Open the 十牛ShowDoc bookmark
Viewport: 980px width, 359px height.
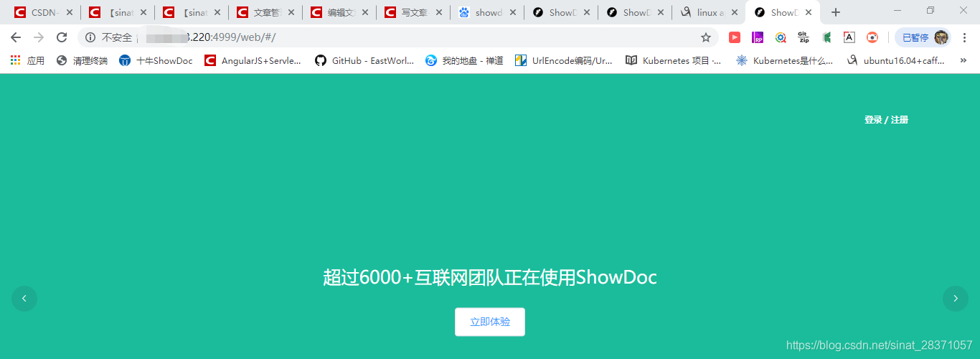point(156,61)
